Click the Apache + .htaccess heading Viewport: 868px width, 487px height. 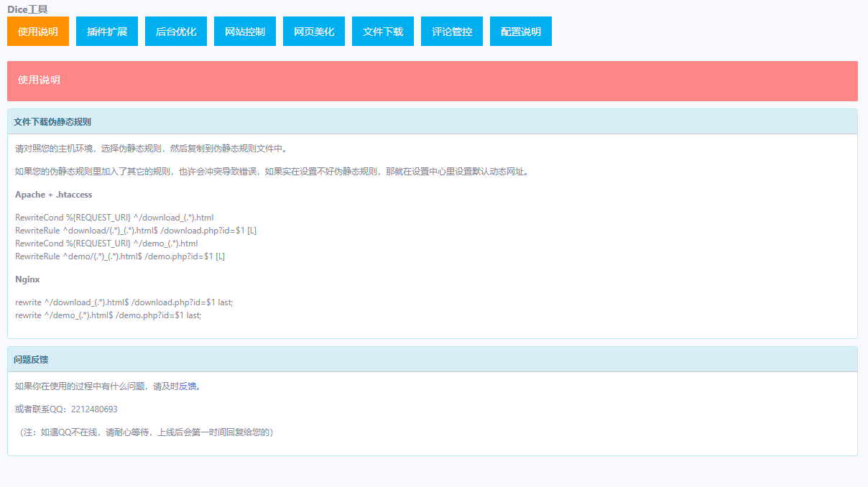54,195
